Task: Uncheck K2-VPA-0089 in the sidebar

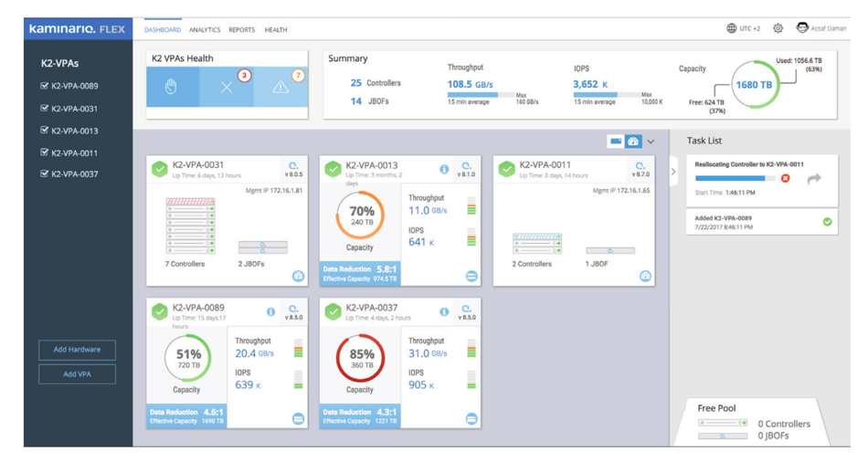Action: pyautogui.click(x=44, y=85)
